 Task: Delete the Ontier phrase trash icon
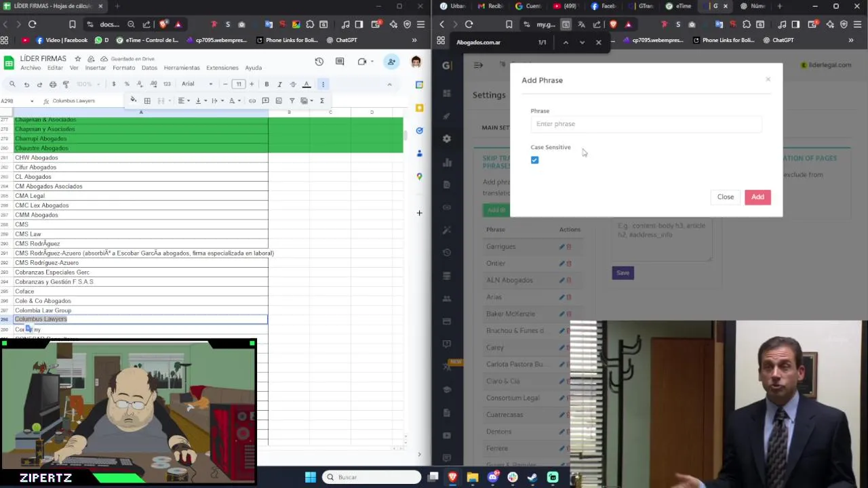569,264
